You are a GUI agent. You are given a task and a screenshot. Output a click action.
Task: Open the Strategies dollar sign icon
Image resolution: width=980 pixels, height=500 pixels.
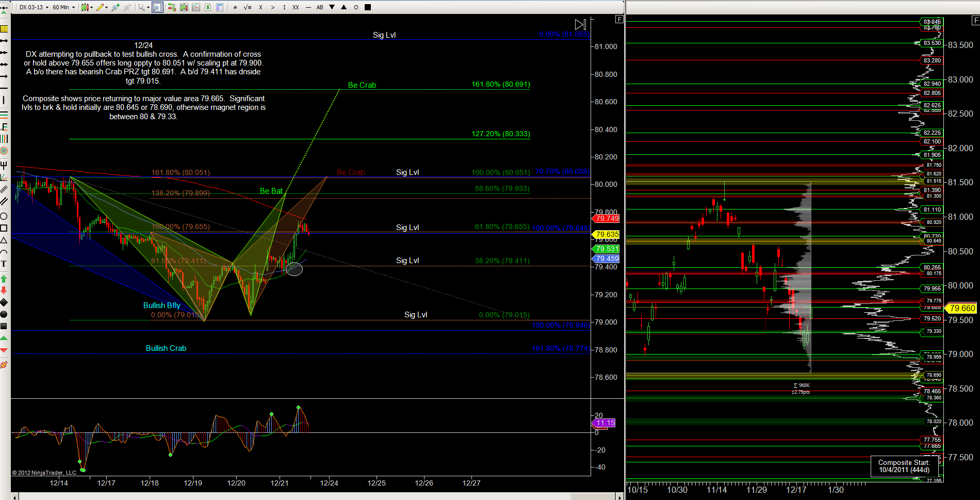[208, 7]
